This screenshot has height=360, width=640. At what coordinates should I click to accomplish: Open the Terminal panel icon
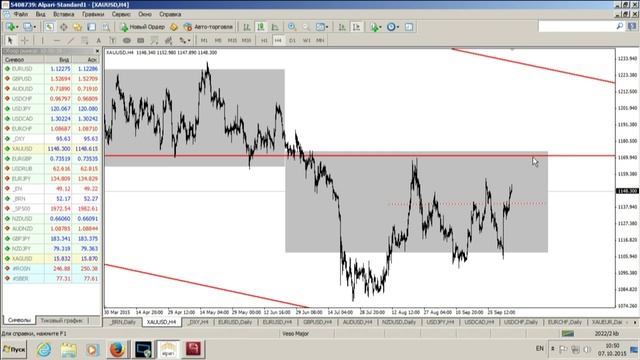point(91,27)
